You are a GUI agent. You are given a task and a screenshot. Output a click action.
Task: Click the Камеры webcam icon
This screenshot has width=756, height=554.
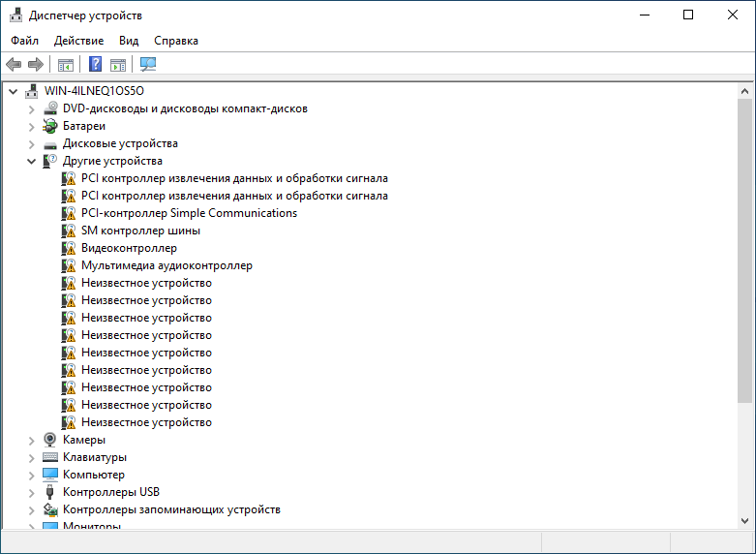50,440
